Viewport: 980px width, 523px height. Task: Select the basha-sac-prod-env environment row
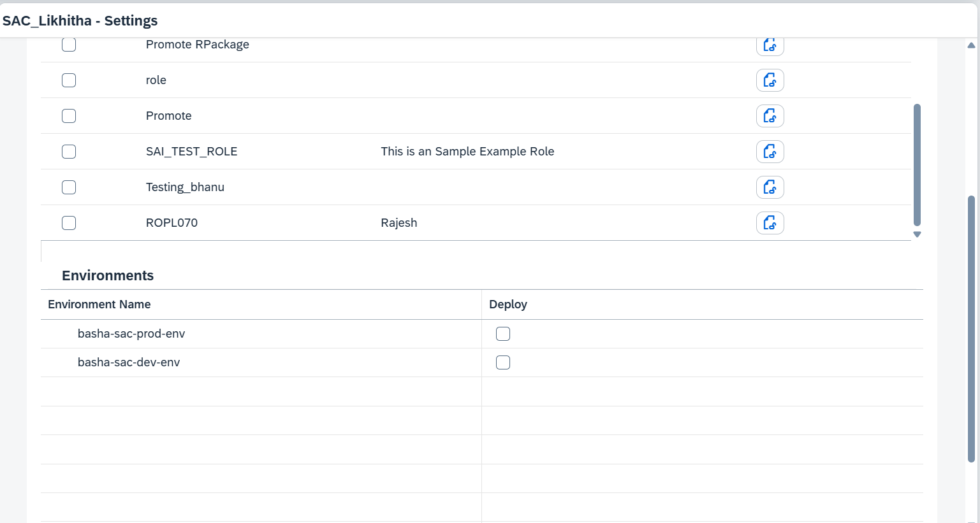point(131,334)
